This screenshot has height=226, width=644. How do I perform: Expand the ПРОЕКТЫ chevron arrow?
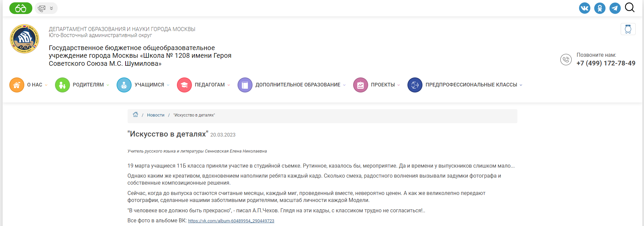(x=399, y=85)
